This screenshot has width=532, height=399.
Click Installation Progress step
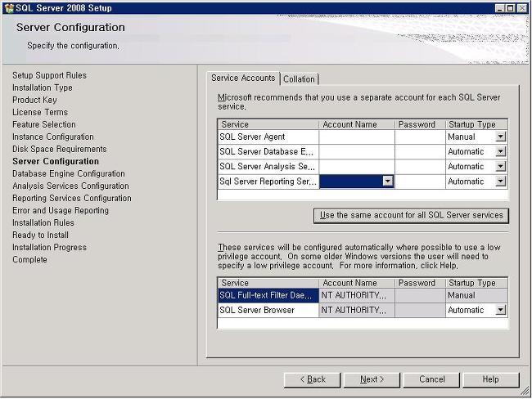[x=50, y=247]
